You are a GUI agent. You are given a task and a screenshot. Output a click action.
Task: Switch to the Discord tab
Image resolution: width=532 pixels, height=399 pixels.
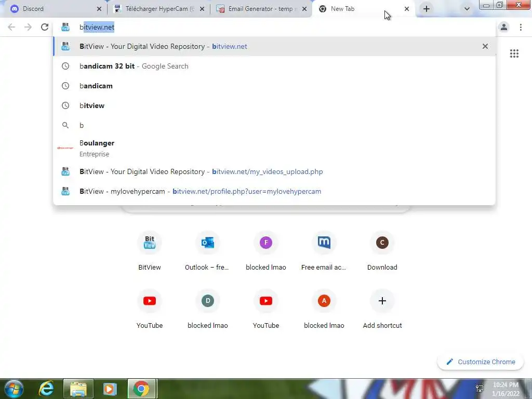(x=54, y=9)
